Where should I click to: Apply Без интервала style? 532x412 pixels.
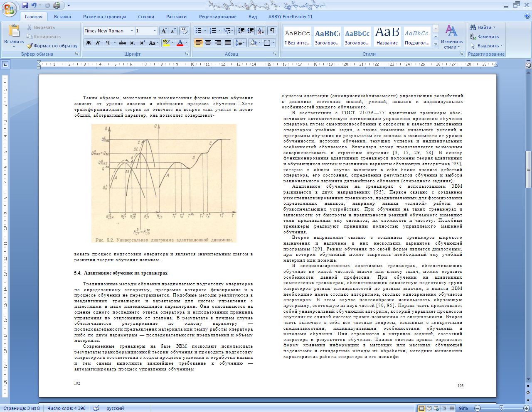297,37
